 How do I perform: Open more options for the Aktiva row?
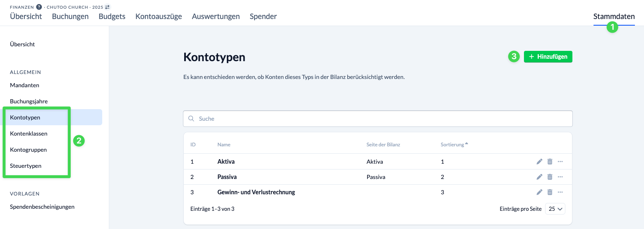[560, 162]
